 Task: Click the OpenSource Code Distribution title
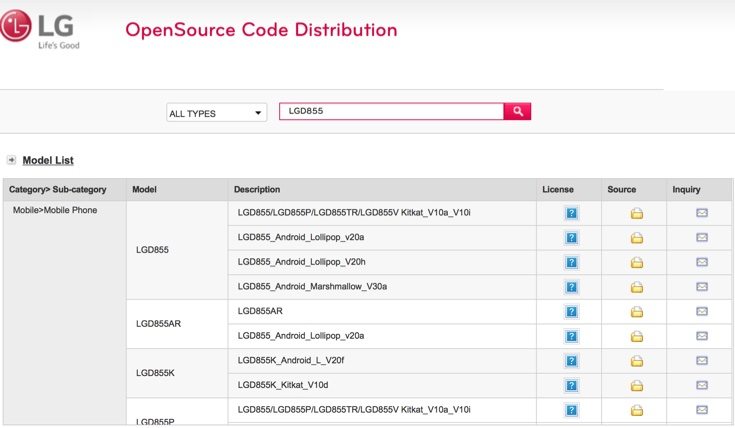coord(261,30)
